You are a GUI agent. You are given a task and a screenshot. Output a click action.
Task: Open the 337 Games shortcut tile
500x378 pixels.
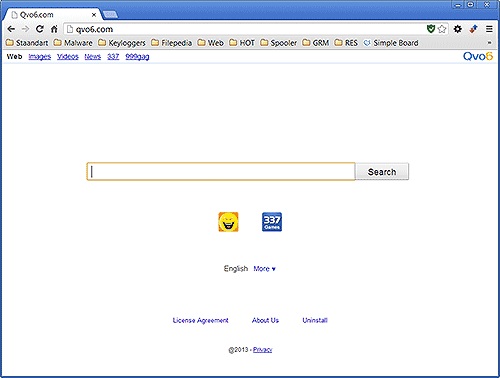(x=272, y=222)
